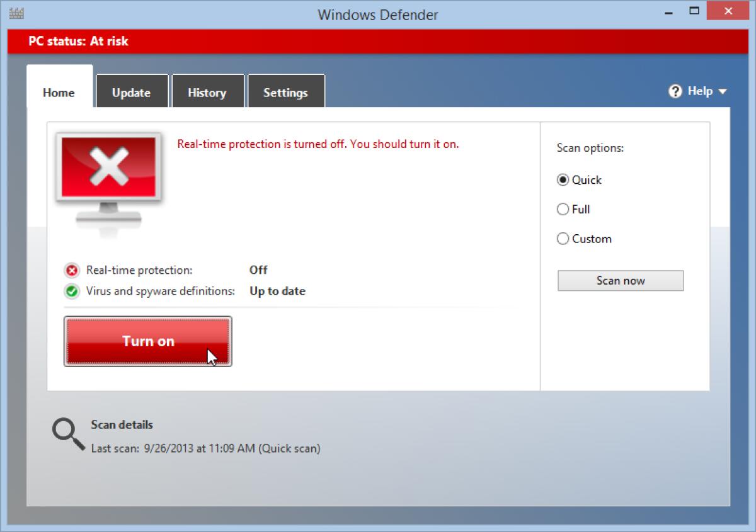Click the green checkmark beside Virus and spyware definitions

coord(71,291)
